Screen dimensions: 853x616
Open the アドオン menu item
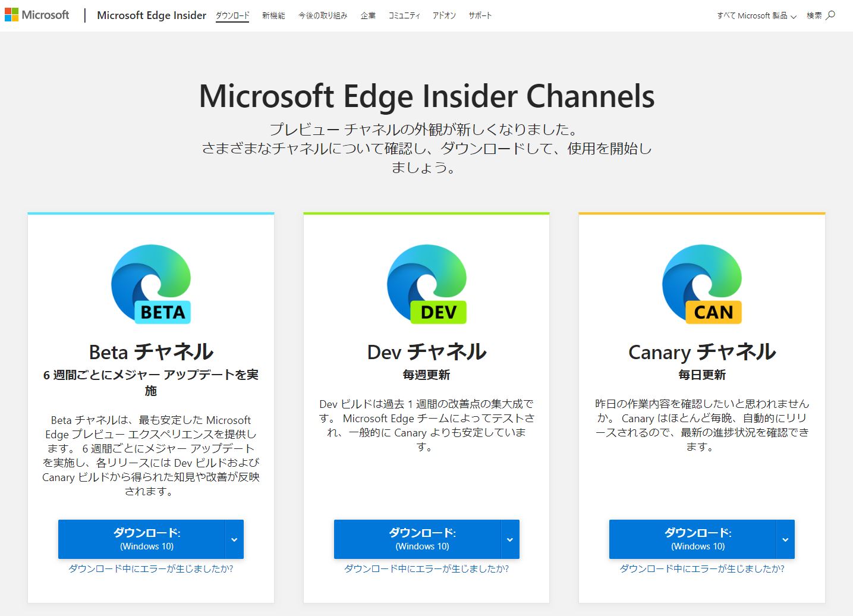pos(444,15)
